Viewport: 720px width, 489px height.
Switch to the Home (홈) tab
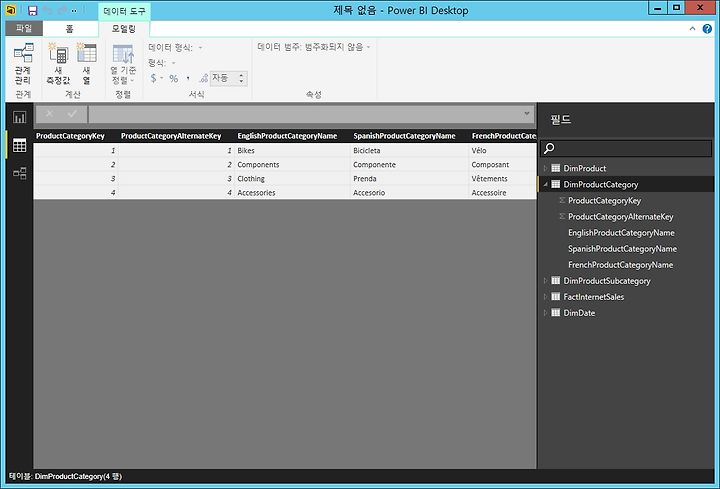click(x=69, y=29)
